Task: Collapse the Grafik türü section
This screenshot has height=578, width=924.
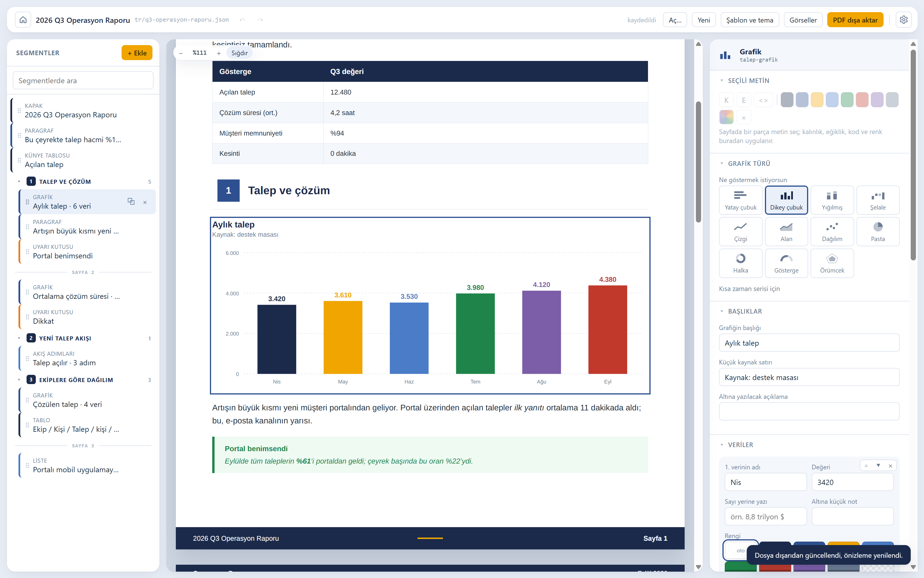Action: [722, 164]
